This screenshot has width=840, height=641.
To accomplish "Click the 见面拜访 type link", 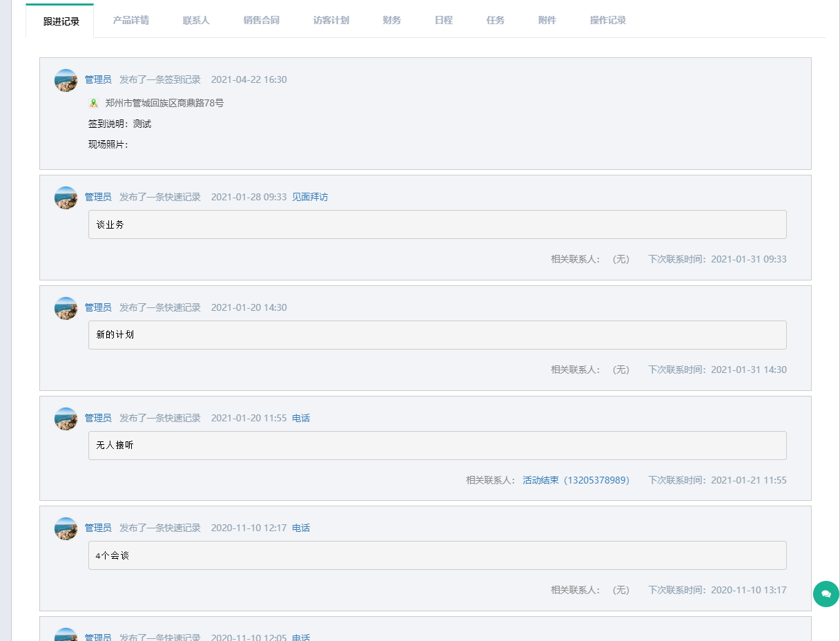I will click(310, 197).
